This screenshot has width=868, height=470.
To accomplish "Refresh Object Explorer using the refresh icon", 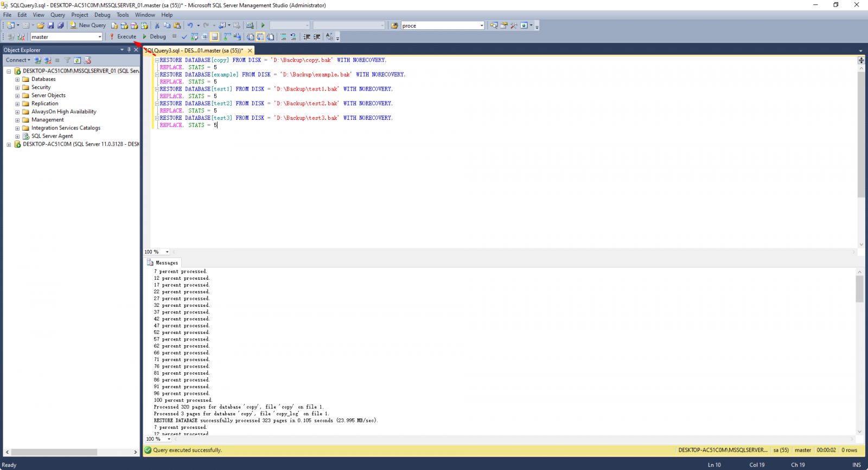I will [78, 60].
